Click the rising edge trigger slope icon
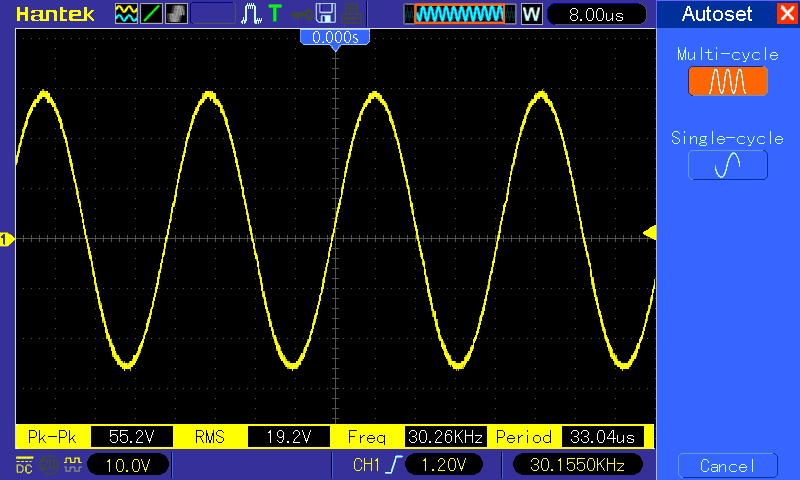 (x=394, y=465)
